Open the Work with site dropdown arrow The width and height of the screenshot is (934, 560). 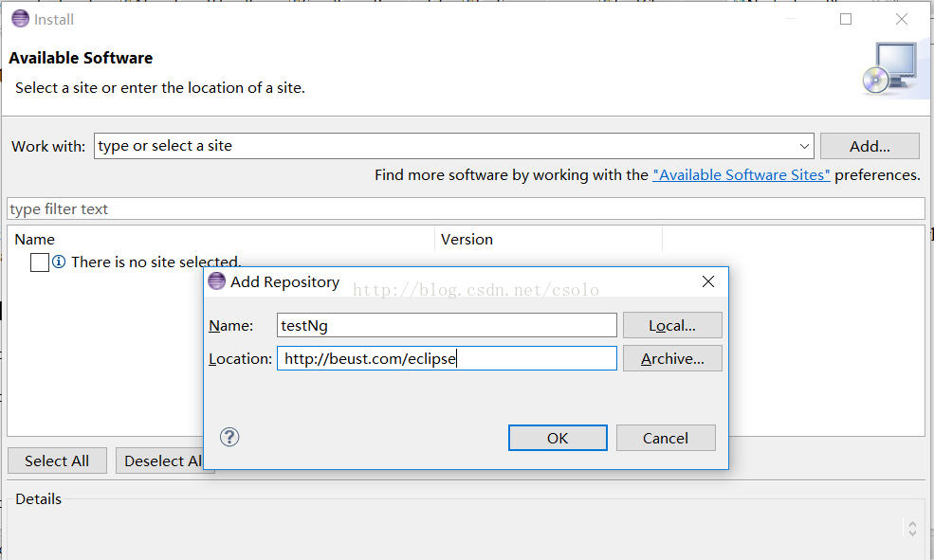pos(804,147)
